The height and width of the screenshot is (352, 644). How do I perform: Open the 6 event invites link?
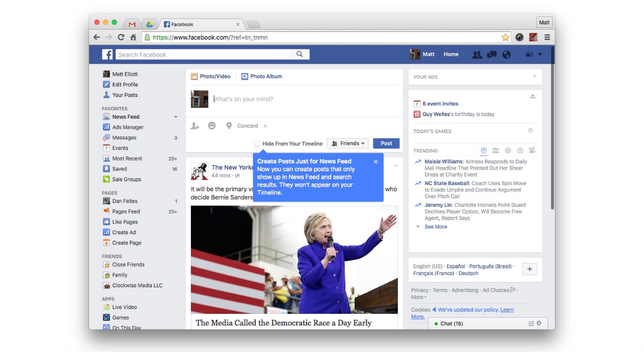(440, 104)
